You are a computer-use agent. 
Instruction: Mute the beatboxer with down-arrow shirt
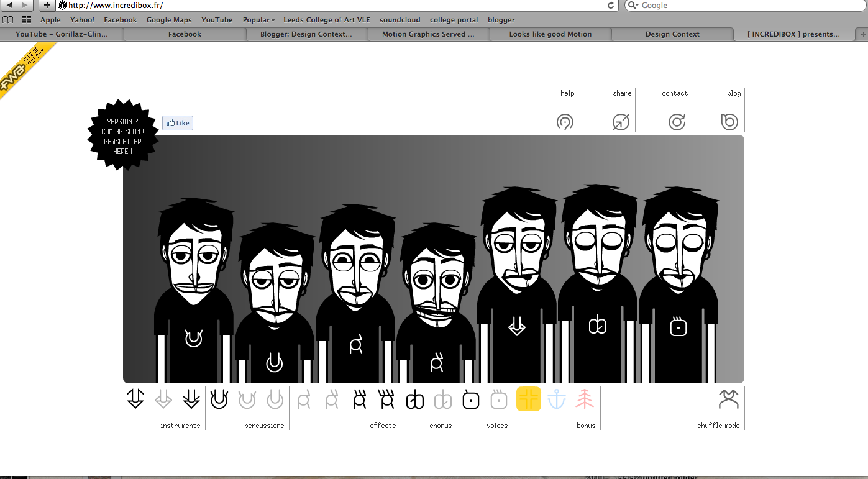click(x=517, y=285)
